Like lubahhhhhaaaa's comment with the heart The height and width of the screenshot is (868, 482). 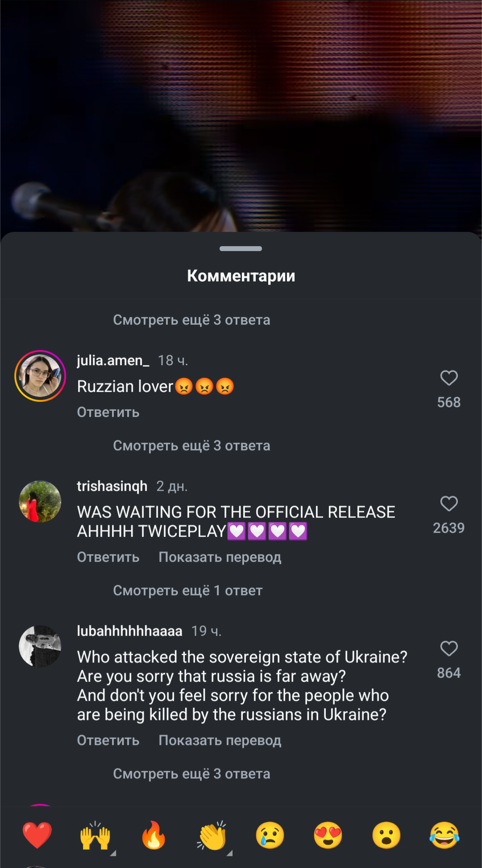[449, 649]
